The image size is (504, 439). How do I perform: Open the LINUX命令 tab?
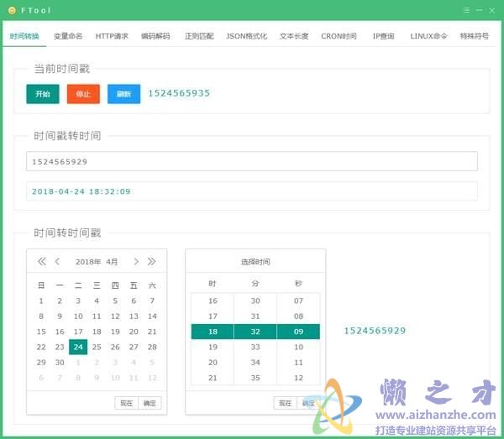(x=428, y=36)
